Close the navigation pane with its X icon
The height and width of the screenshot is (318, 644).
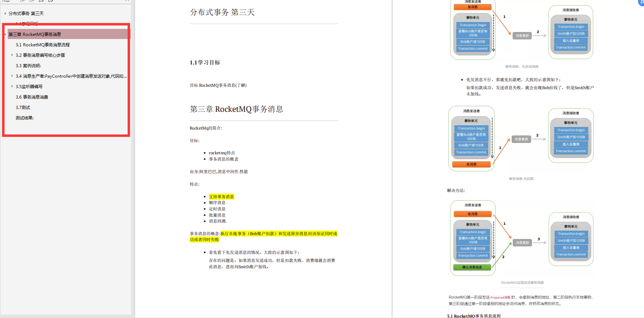click(127, 1)
